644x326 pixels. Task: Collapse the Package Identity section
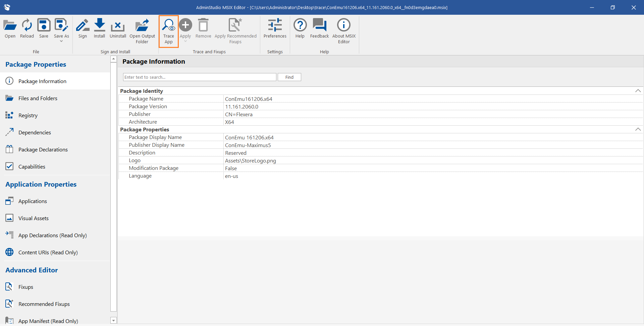tap(638, 91)
